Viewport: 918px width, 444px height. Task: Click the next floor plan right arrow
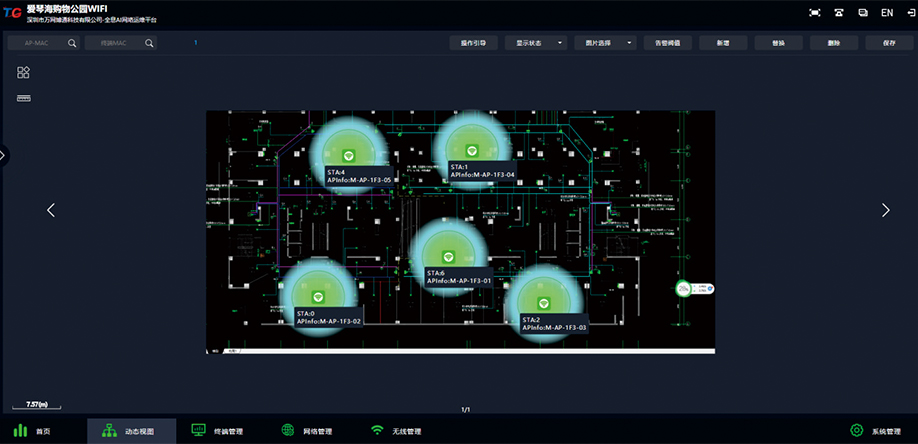[x=885, y=210]
